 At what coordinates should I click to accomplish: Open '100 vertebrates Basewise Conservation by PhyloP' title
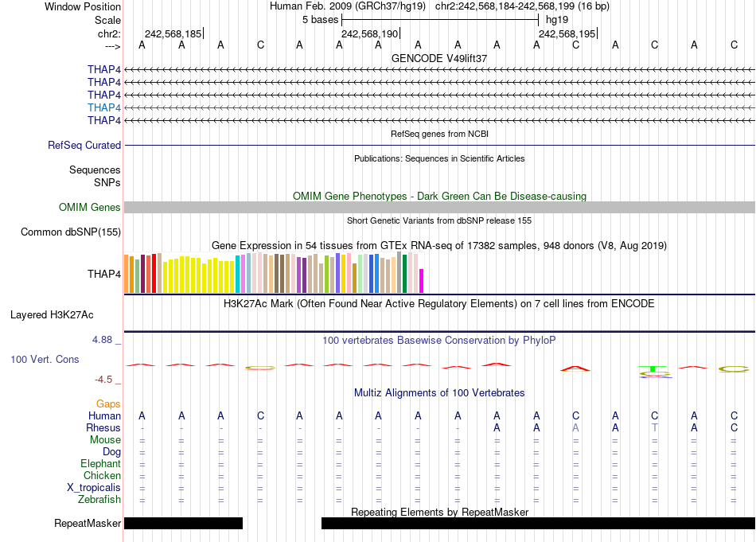tap(439, 341)
